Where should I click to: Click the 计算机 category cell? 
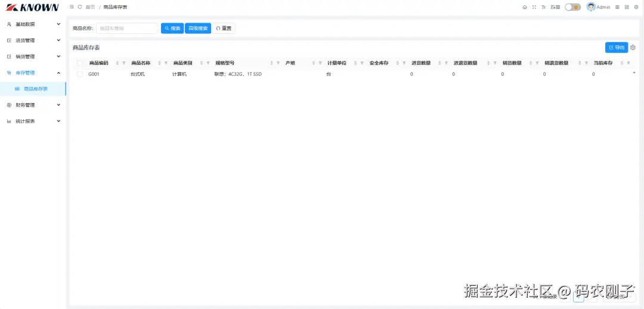pos(179,74)
